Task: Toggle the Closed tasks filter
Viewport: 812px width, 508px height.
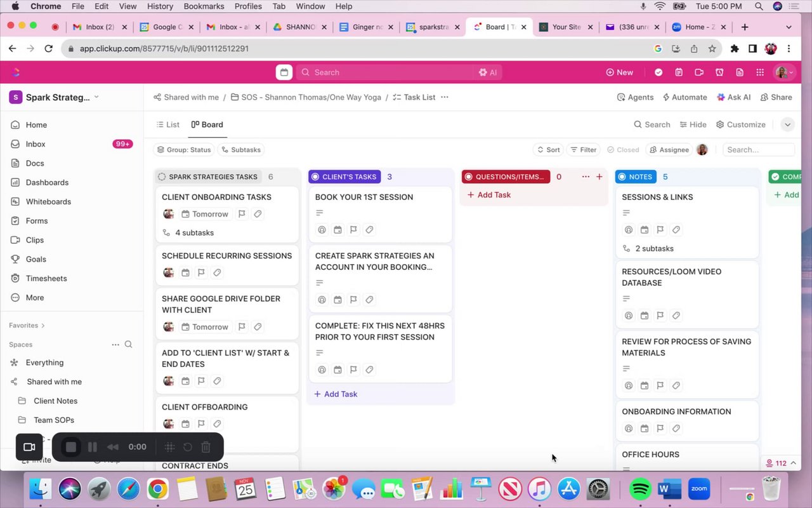Action: click(x=623, y=150)
